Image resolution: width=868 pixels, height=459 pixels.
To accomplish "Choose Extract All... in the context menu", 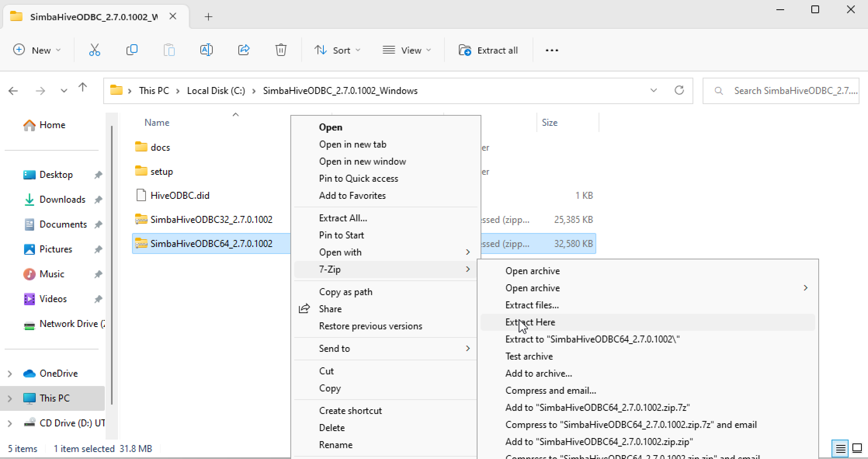I will [386, 218].
